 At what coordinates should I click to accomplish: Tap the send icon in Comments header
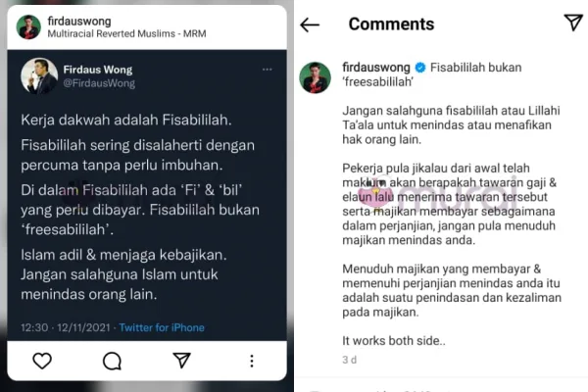coord(573,23)
